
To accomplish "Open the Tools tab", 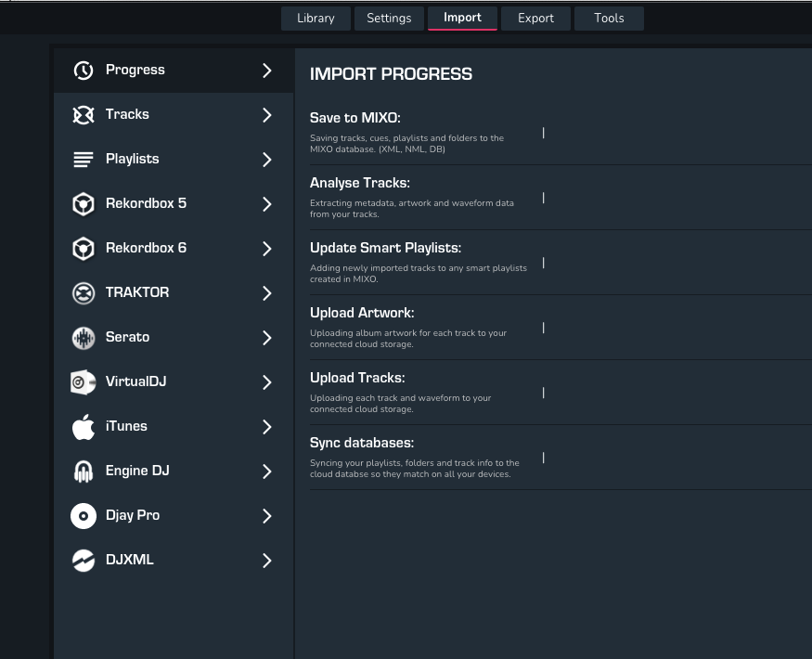I will point(609,19).
